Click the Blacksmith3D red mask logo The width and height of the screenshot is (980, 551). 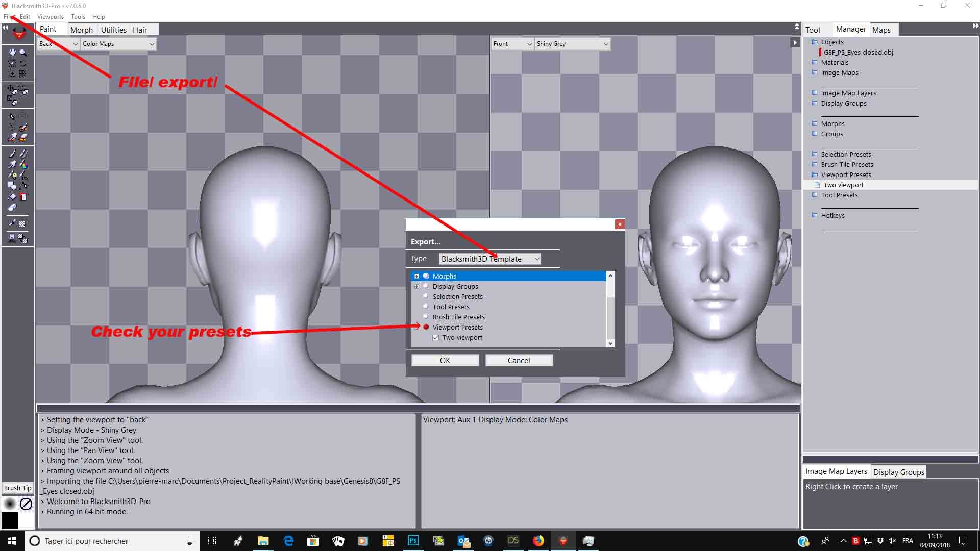click(19, 34)
